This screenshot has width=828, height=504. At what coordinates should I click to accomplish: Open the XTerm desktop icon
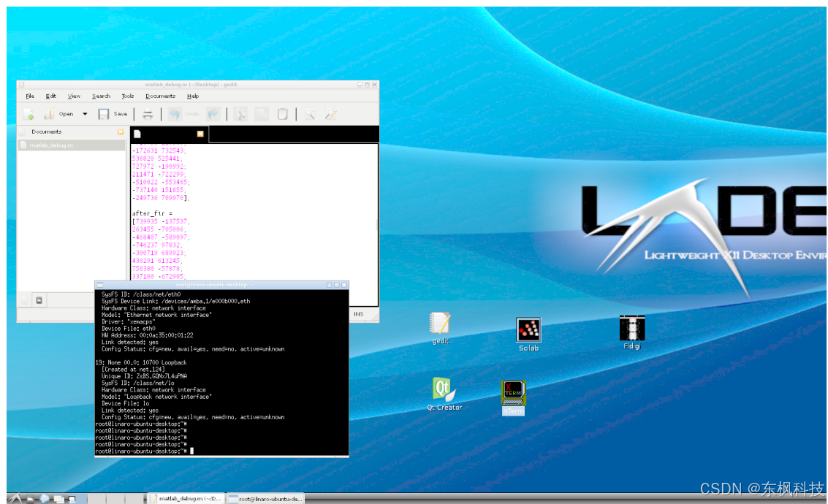(x=513, y=398)
